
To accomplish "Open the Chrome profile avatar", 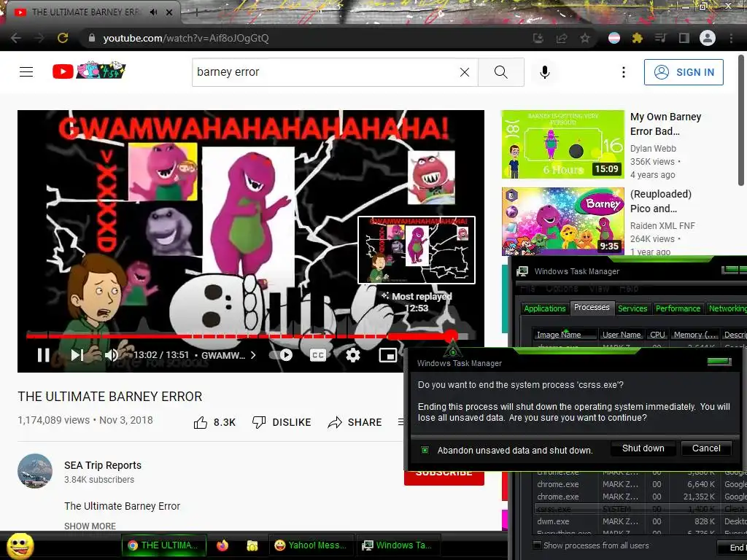I will tap(708, 38).
